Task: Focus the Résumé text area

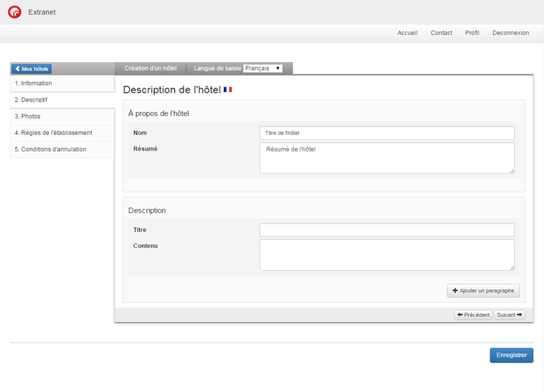Action: [387, 157]
